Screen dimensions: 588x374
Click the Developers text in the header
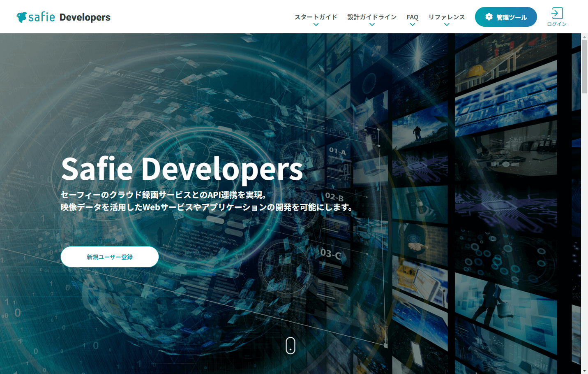point(85,17)
